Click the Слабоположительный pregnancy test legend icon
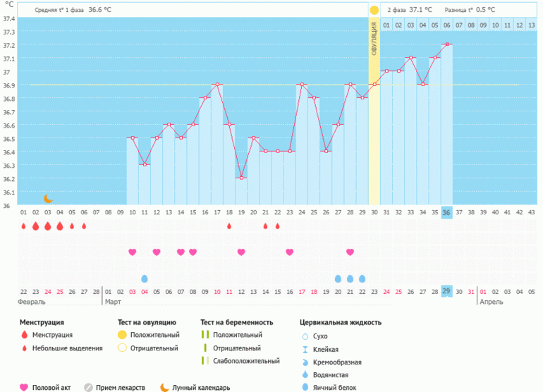 tap(205, 361)
